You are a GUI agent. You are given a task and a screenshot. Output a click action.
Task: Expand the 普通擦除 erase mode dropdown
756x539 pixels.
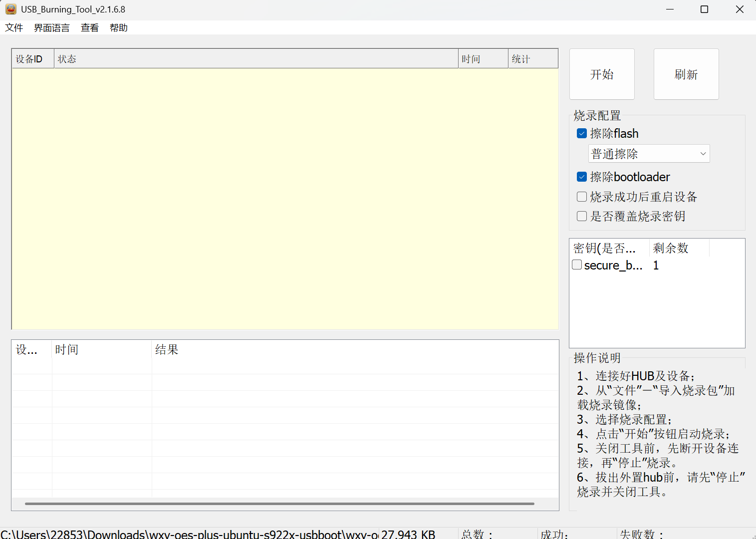(649, 154)
